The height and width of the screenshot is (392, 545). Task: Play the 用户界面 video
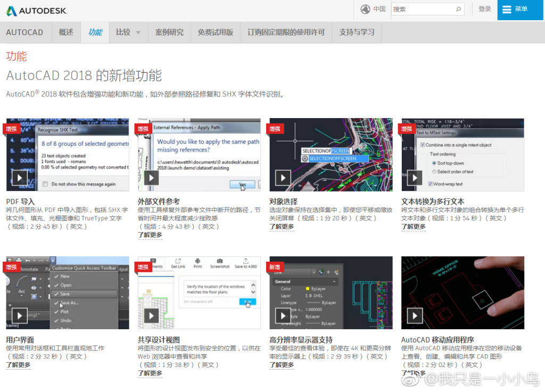tap(20, 315)
